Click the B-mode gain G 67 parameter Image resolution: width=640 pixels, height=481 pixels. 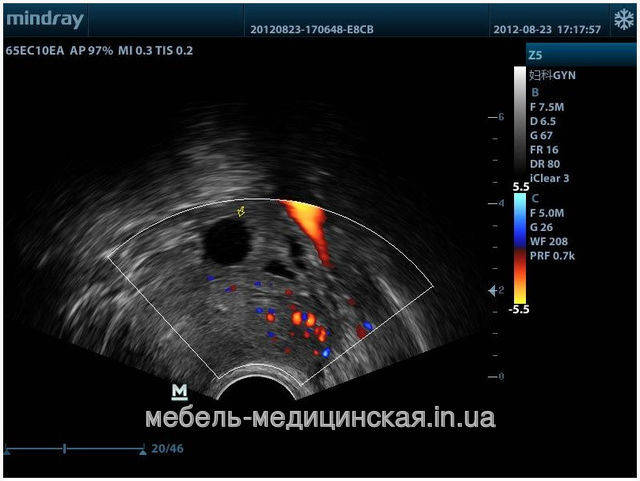tap(544, 135)
